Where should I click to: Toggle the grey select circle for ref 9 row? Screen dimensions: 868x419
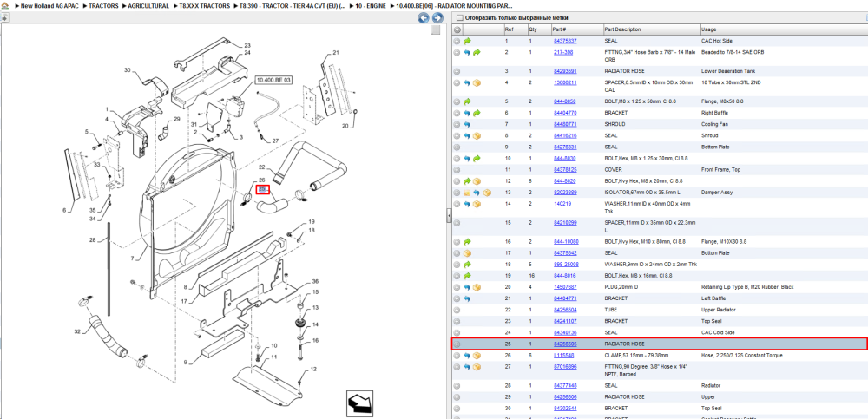pos(457,147)
